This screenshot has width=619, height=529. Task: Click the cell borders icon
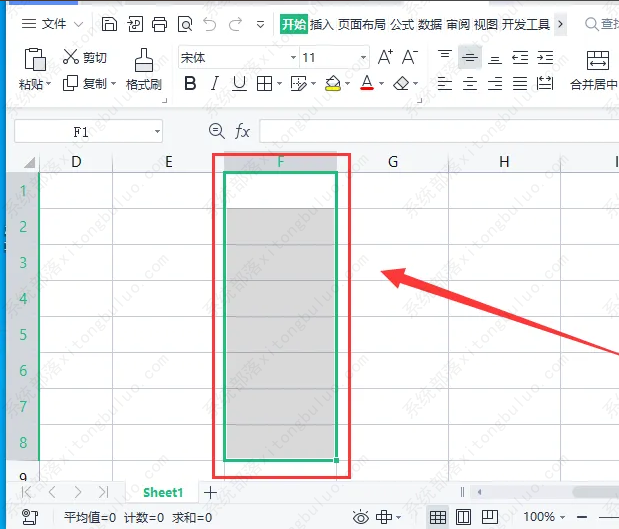(264, 83)
